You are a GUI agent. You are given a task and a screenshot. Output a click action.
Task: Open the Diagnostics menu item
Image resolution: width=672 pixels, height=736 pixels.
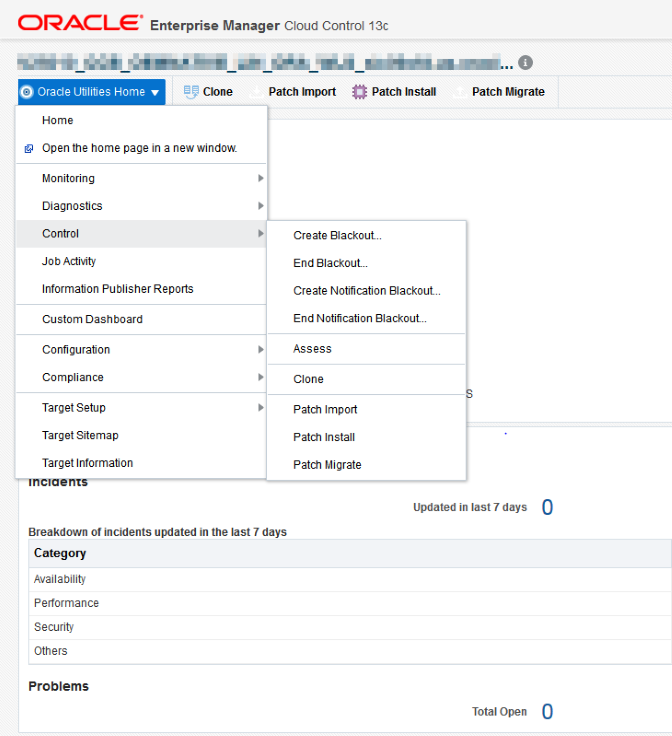click(141, 206)
